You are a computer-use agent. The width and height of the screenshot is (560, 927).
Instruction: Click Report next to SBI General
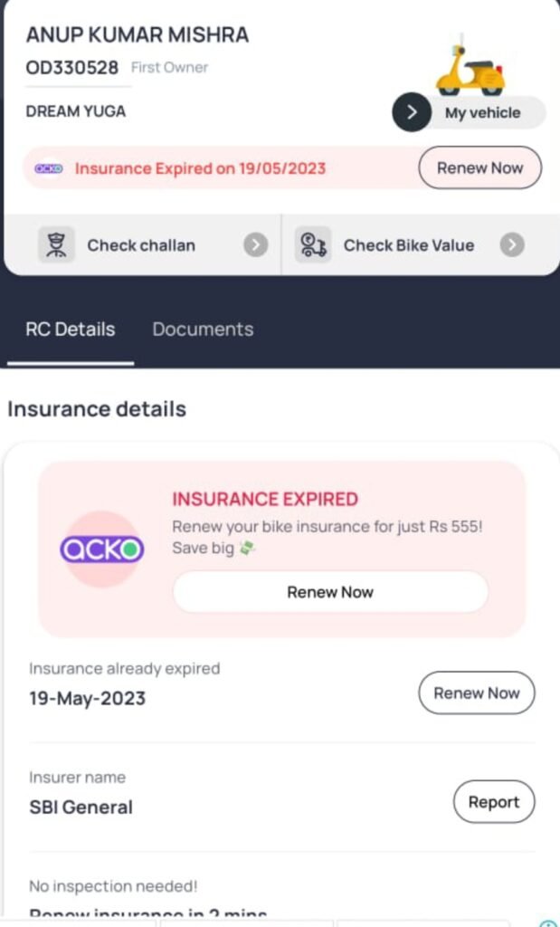pyautogui.click(x=494, y=802)
